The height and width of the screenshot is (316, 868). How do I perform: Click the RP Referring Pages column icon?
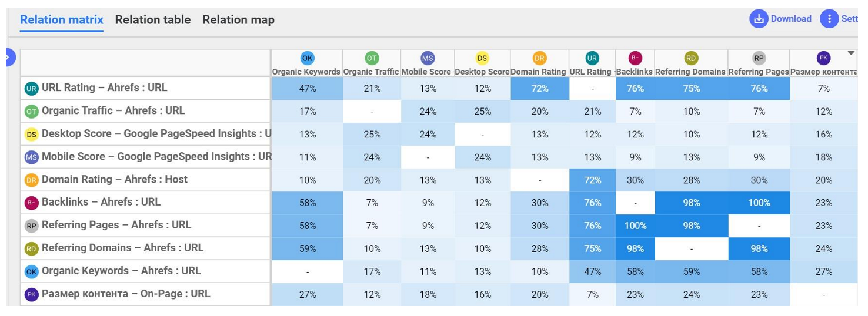[759, 58]
